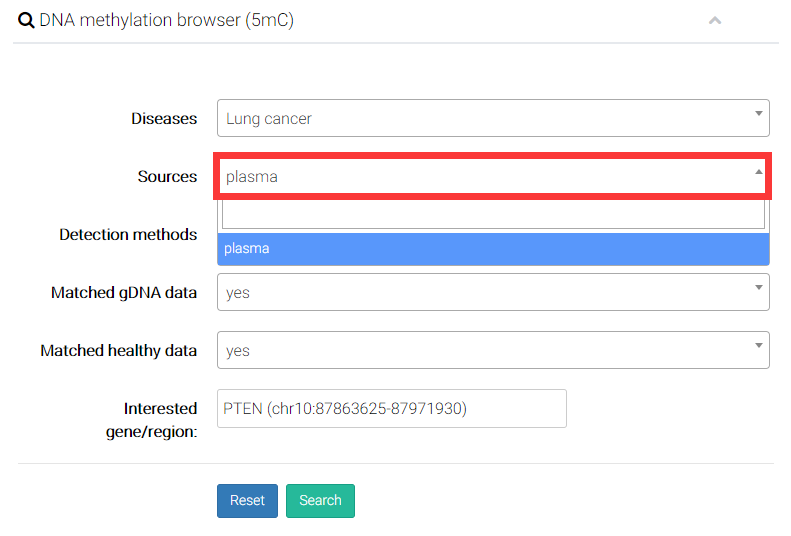Open the Diseases dropdown showing Lung cancer
791x536 pixels.
pos(480,118)
